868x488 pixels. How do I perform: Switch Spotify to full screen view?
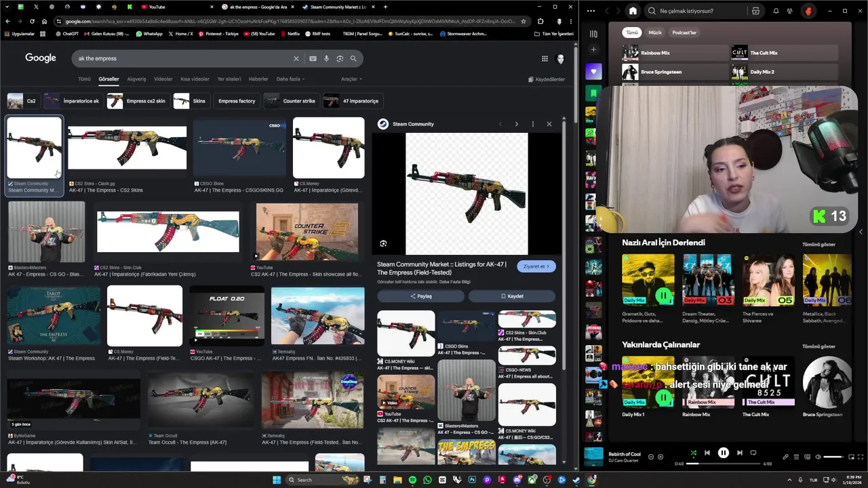coord(861,457)
